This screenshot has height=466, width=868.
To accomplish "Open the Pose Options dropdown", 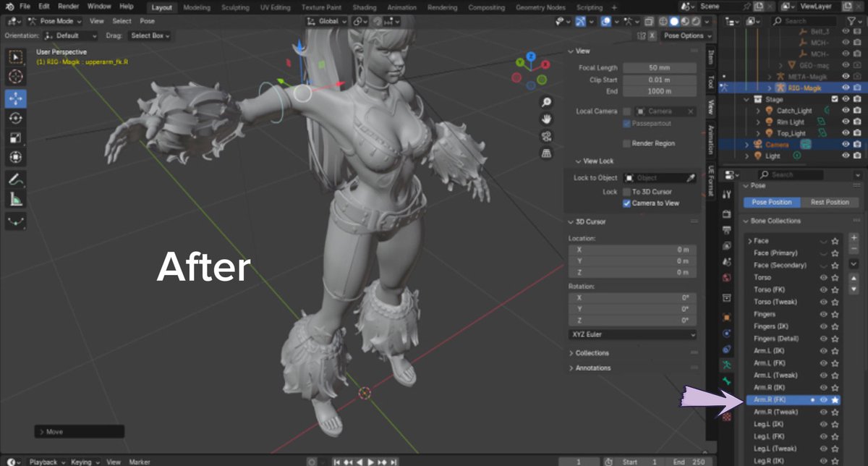I will pos(687,35).
